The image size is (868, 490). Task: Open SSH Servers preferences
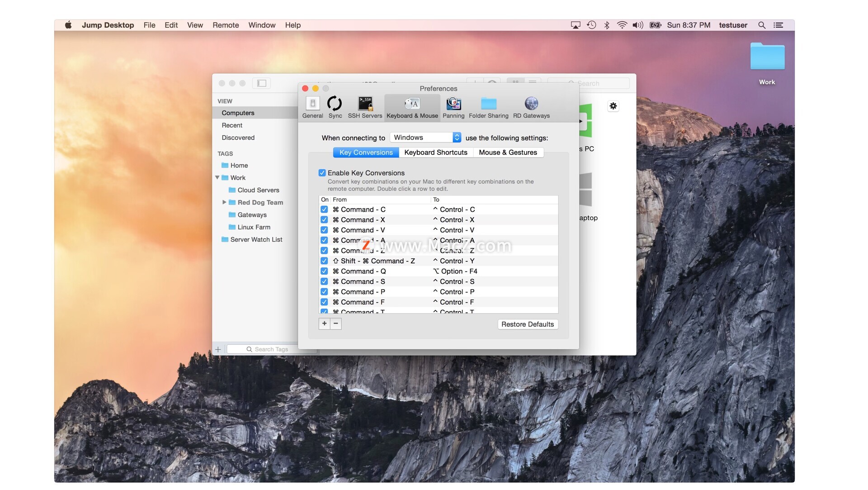[365, 107]
